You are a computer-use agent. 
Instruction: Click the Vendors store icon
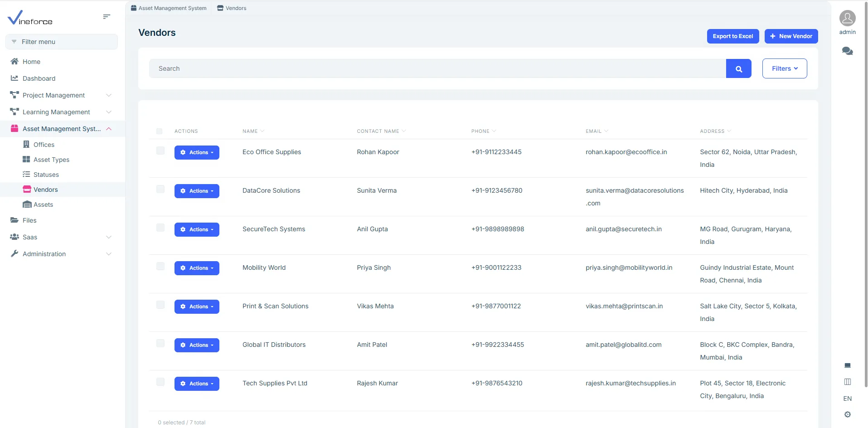coord(27,189)
